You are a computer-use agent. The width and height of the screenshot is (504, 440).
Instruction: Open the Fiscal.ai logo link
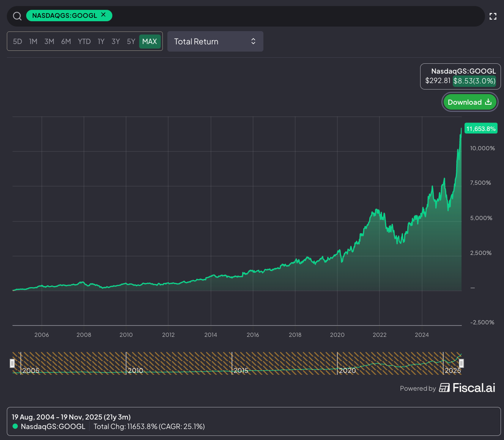click(x=467, y=388)
